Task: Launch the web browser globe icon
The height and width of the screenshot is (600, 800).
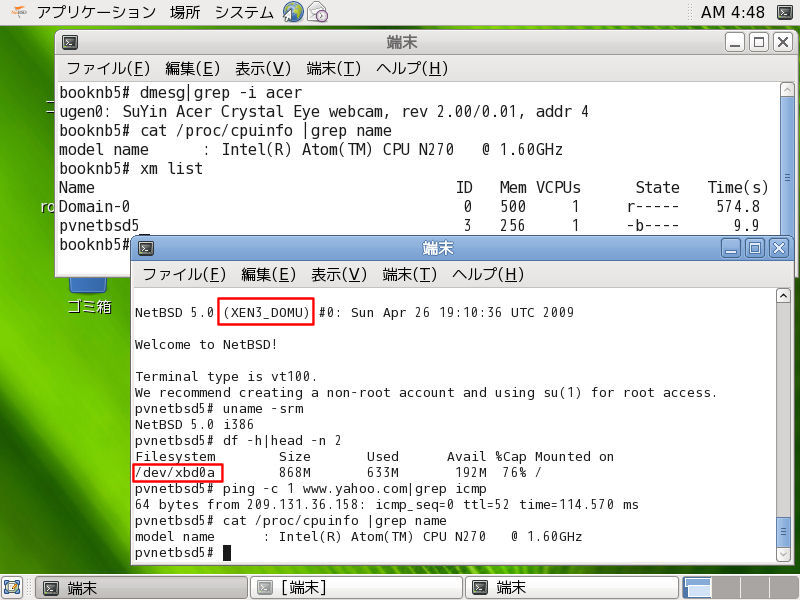Action: point(293,12)
